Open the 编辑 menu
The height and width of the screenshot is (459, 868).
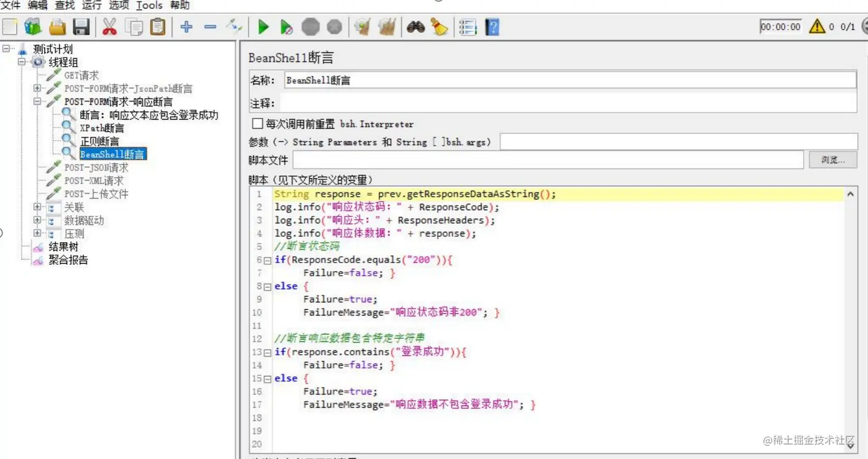coord(37,6)
